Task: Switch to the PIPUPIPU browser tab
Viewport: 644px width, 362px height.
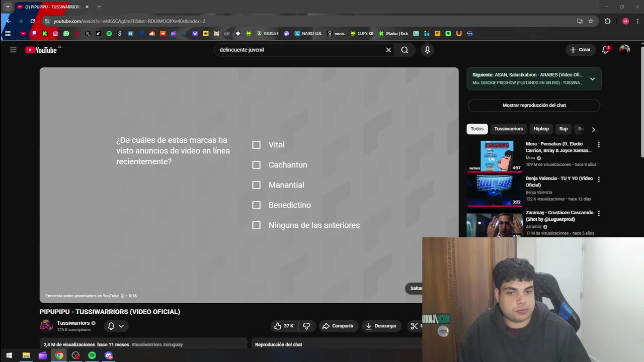Action: pyautogui.click(x=52, y=7)
